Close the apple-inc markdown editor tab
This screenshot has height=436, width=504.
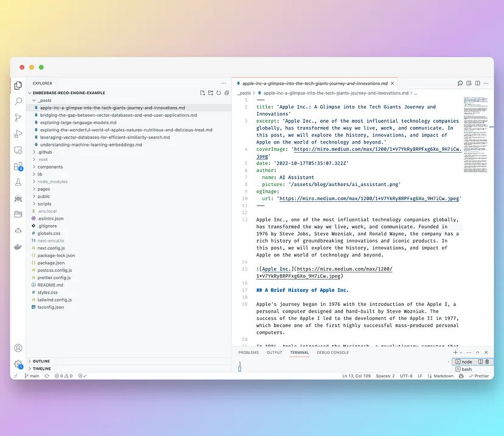(393, 83)
